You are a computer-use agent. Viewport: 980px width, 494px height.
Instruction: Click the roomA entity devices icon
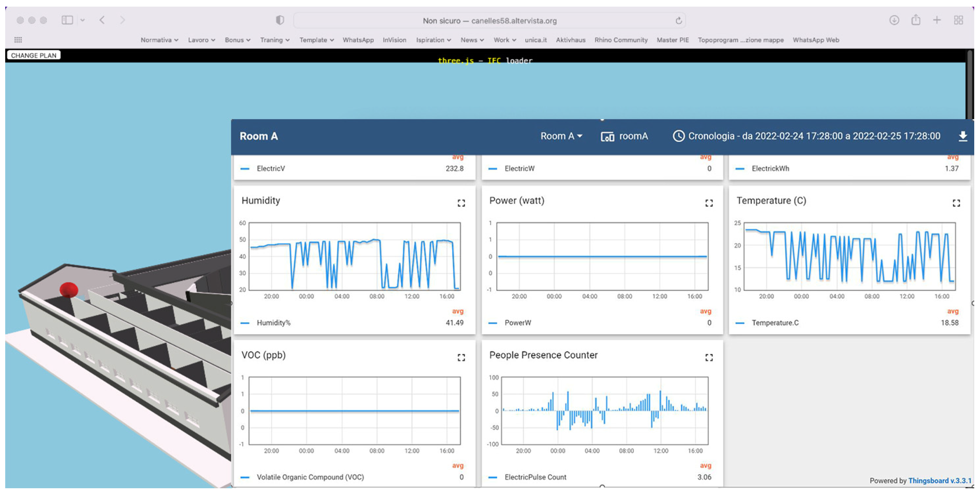point(607,136)
